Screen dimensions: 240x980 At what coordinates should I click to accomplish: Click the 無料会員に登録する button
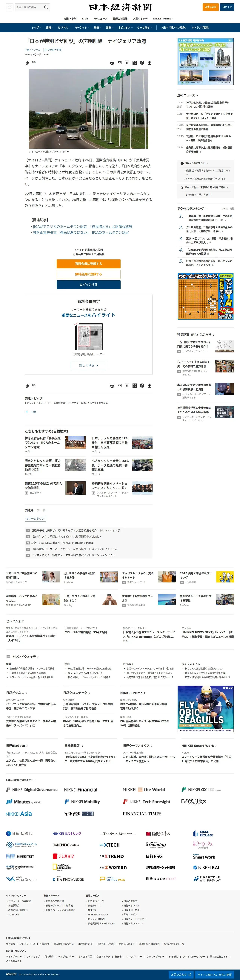[88, 274]
